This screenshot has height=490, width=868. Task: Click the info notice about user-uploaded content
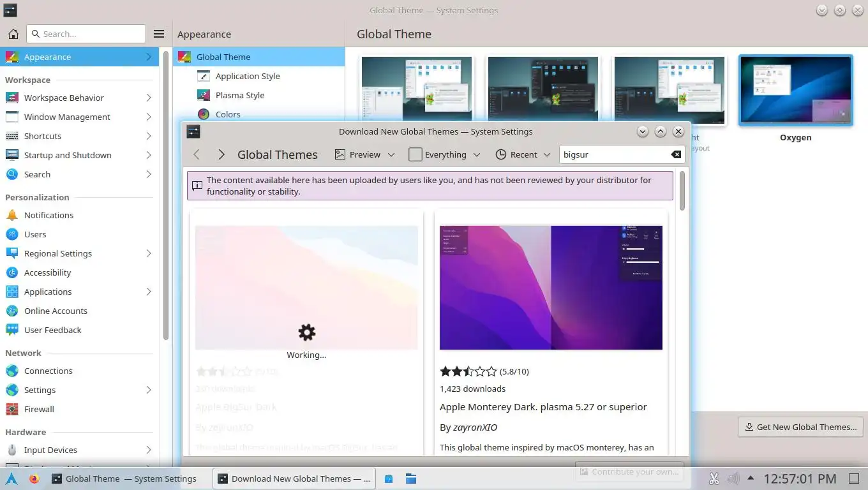pyautogui.click(x=430, y=186)
